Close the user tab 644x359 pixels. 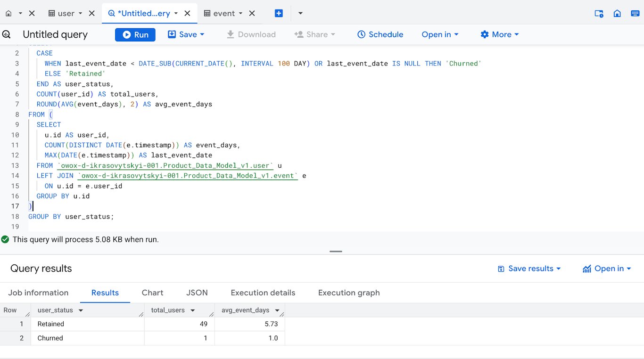click(x=92, y=13)
